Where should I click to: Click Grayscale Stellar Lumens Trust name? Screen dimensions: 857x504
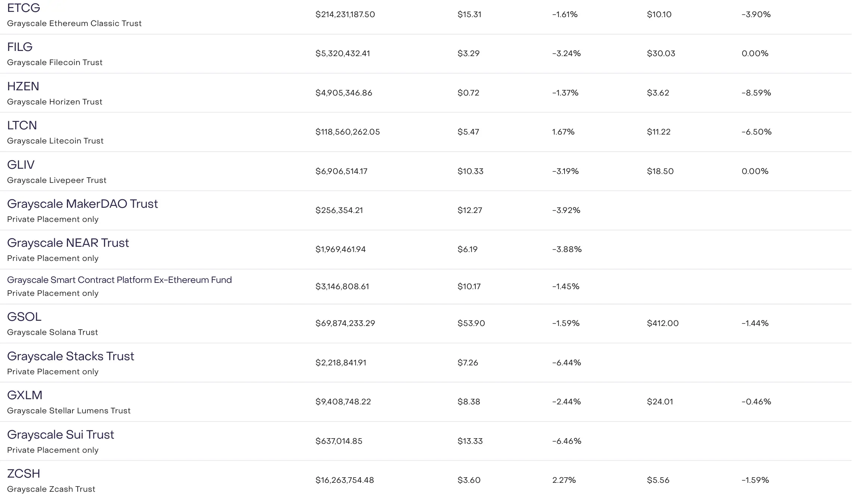tap(69, 411)
